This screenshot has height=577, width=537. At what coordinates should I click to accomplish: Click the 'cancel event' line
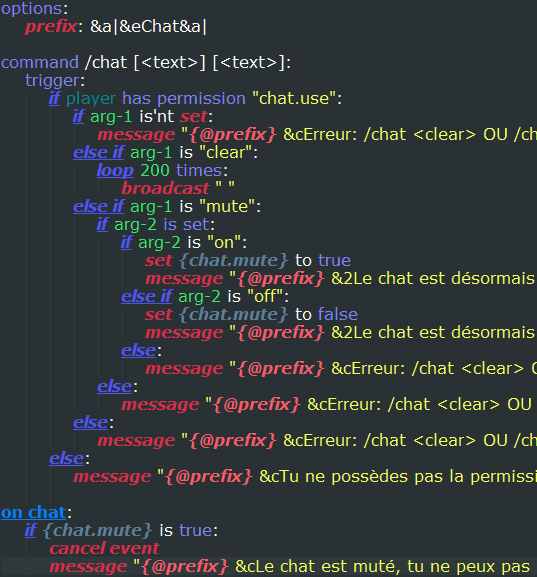point(104,549)
